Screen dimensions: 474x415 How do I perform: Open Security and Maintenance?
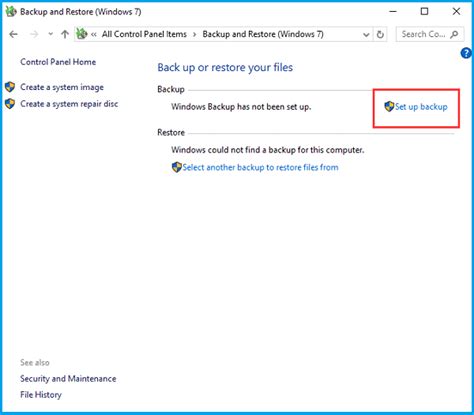click(68, 379)
